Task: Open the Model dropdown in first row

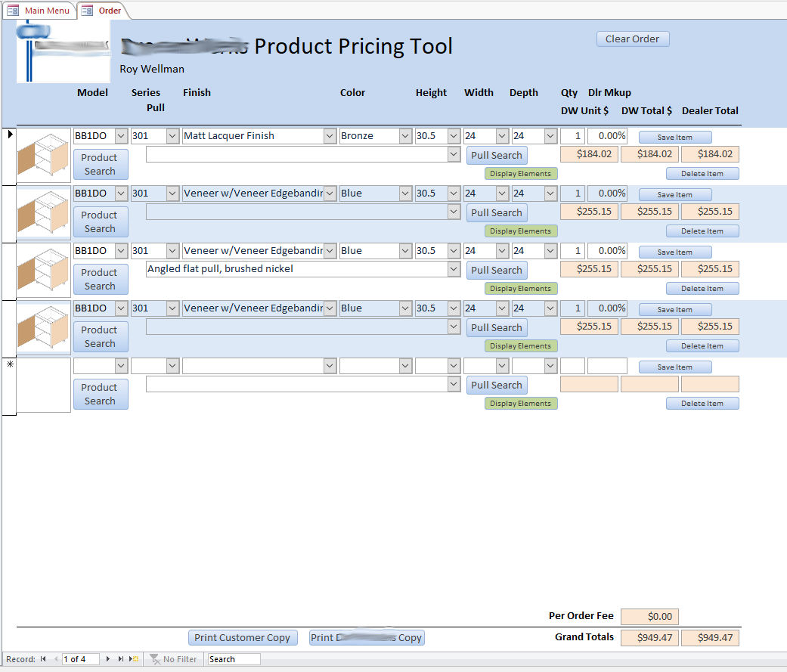Action: point(121,136)
